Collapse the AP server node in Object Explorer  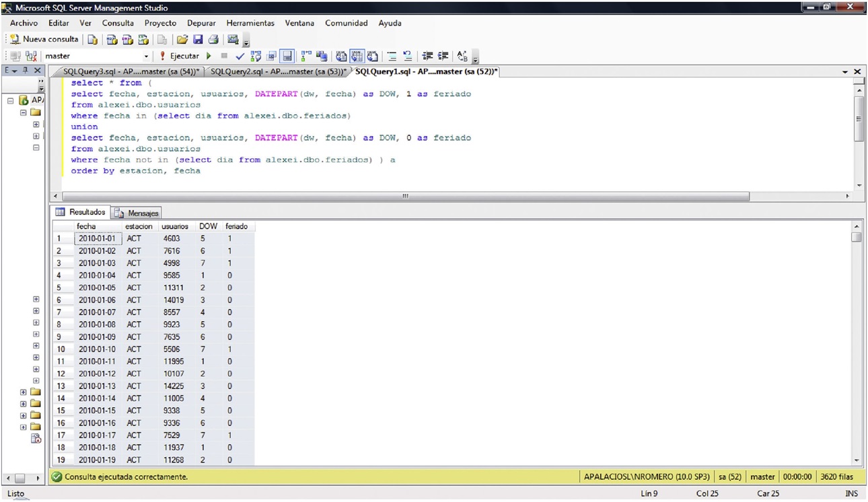[11, 100]
